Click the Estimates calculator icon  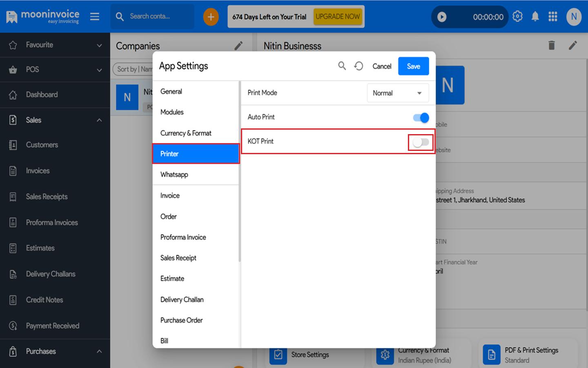[x=13, y=248]
